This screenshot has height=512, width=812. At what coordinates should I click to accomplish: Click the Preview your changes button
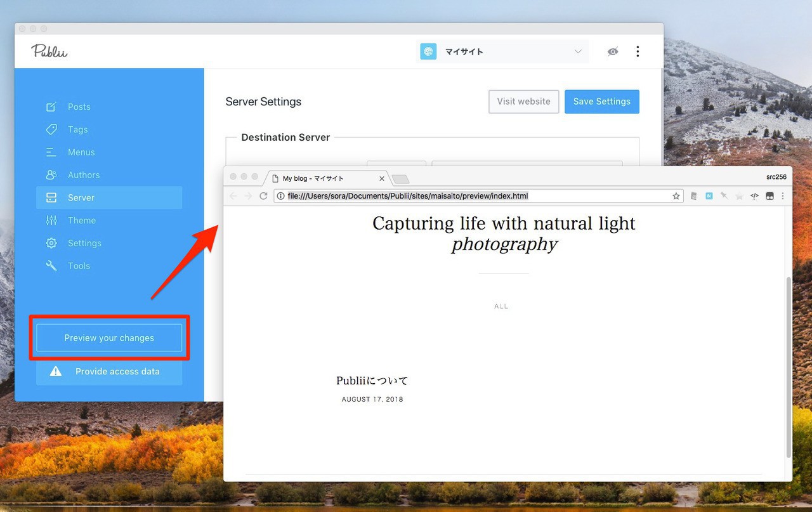tap(109, 338)
